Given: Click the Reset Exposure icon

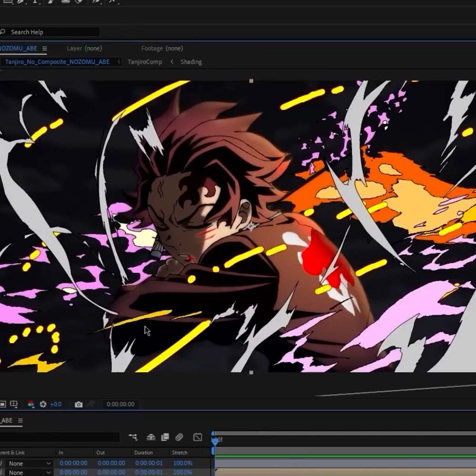Looking at the screenshot, I should point(43,404).
